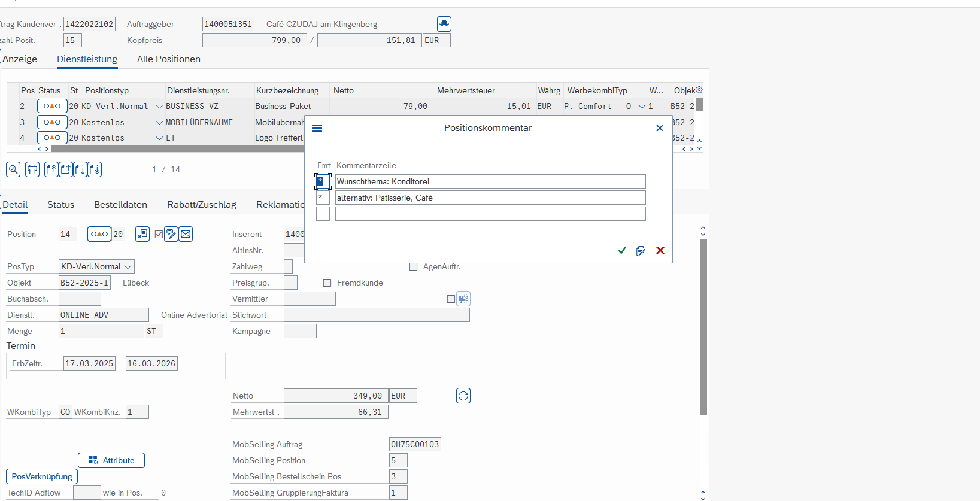The image size is (980, 501).
Task: Expand Positionstyp dropdown in row 2
Action: [159, 106]
